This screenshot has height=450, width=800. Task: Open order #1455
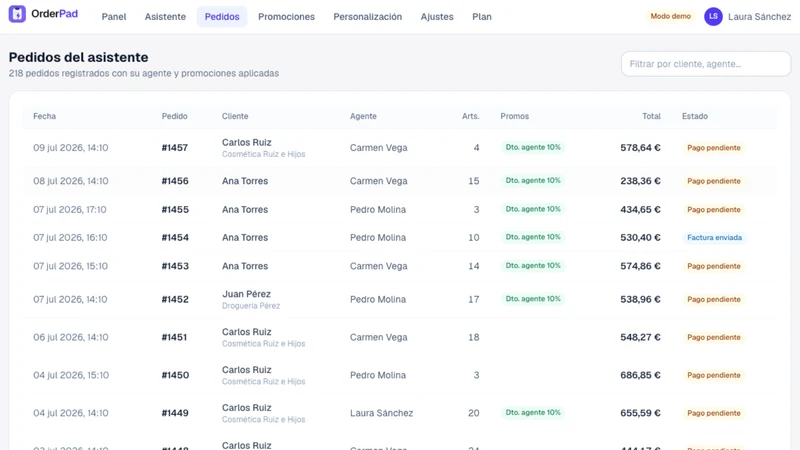coord(175,209)
